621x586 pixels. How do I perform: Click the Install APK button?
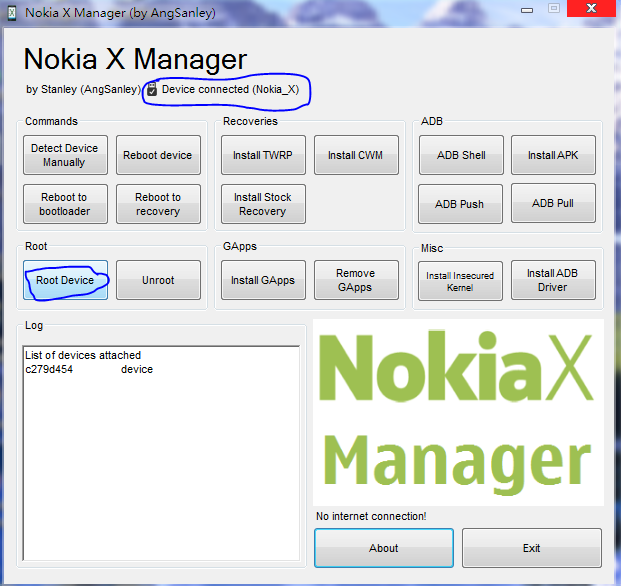(x=553, y=155)
